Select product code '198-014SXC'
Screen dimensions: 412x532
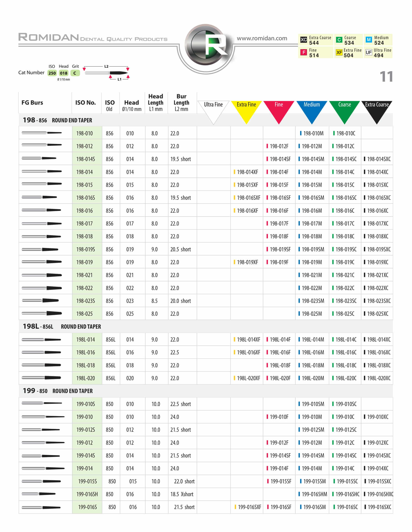tap(377, 159)
